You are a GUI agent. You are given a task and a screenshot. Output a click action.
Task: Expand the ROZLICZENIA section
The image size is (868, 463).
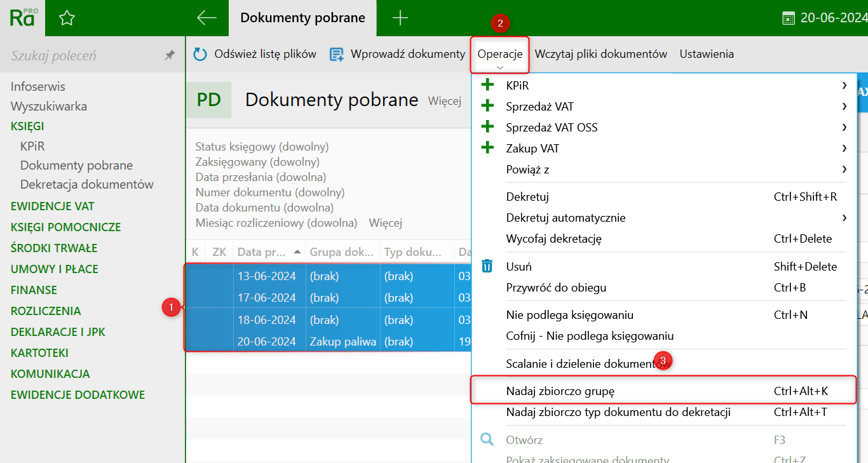46,311
